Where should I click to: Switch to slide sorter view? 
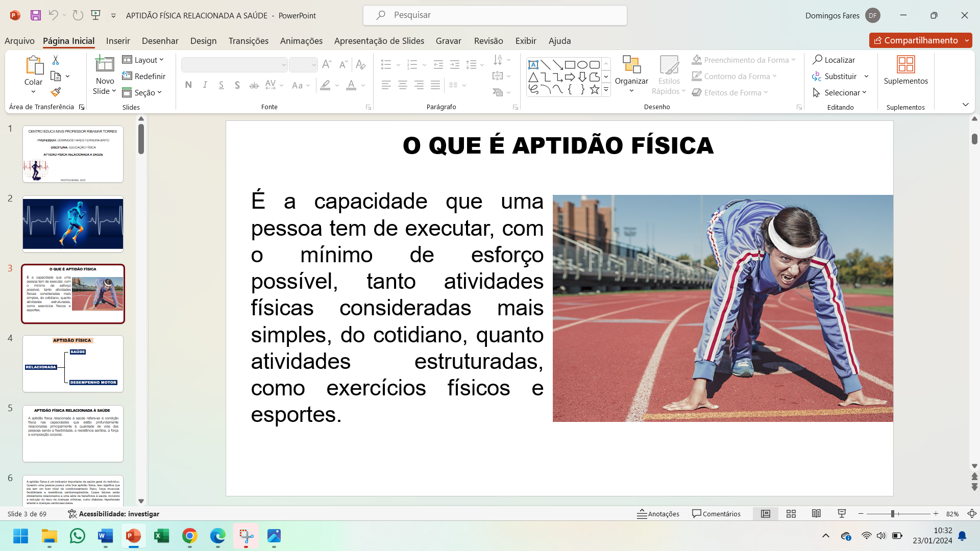coord(791,514)
